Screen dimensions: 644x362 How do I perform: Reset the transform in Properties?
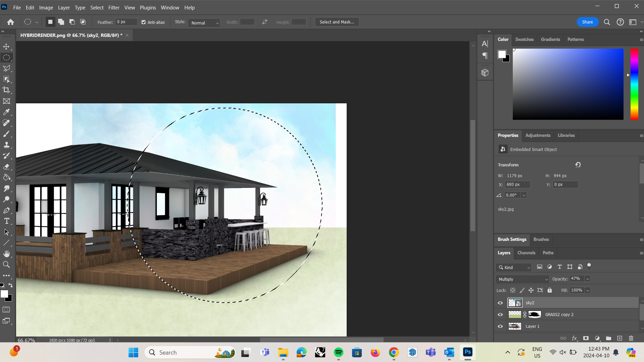pyautogui.click(x=578, y=164)
